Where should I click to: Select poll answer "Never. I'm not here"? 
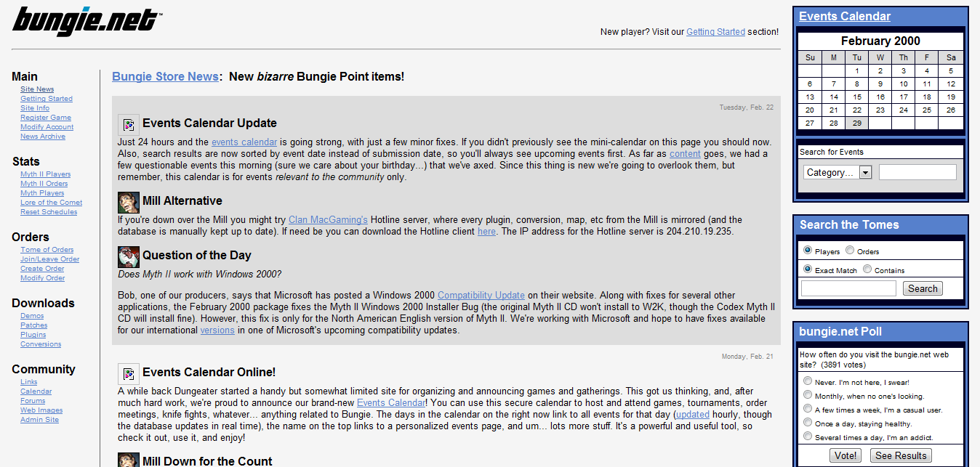808,381
